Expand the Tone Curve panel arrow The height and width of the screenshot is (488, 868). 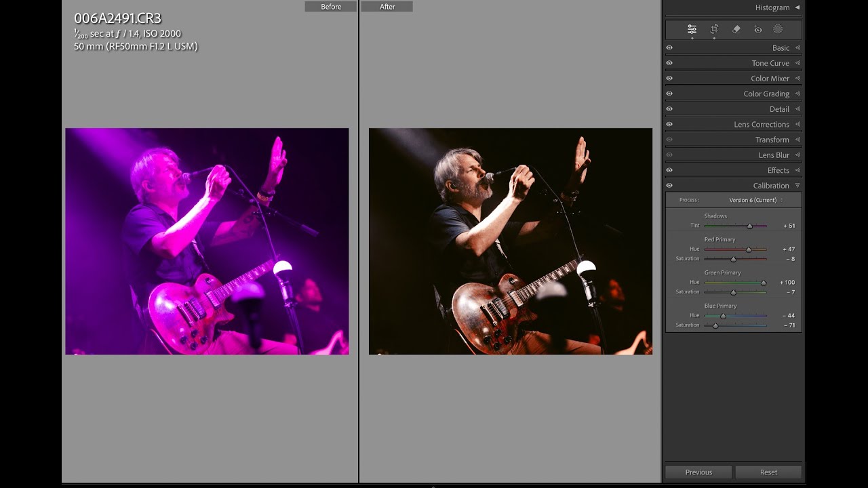coord(797,63)
